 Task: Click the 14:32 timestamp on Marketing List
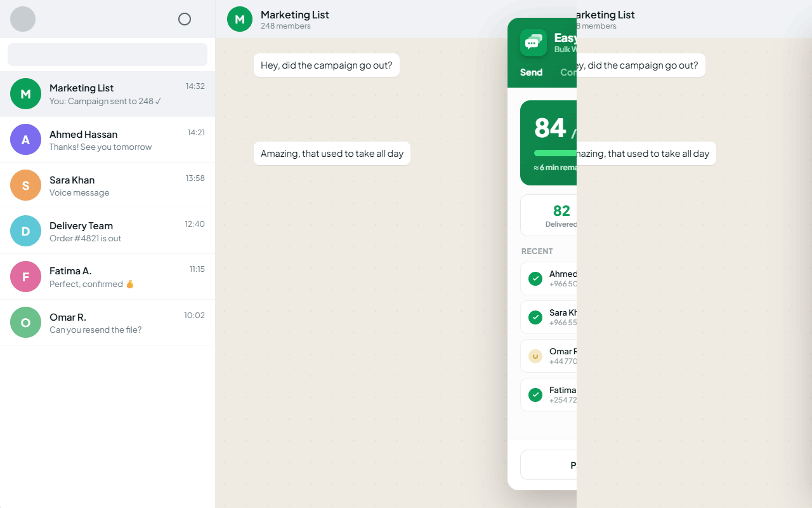coord(195,86)
